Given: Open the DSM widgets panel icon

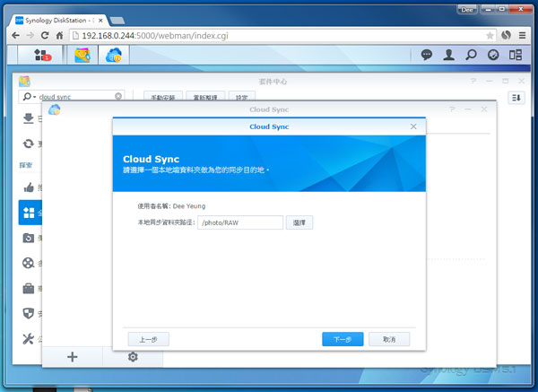Looking at the screenshot, I should point(515,56).
